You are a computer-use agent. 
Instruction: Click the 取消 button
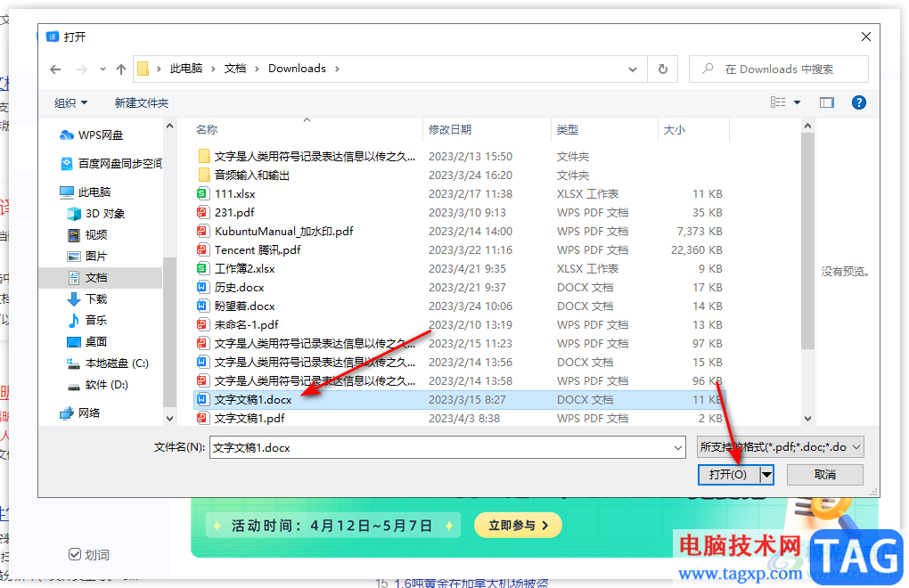[825, 475]
